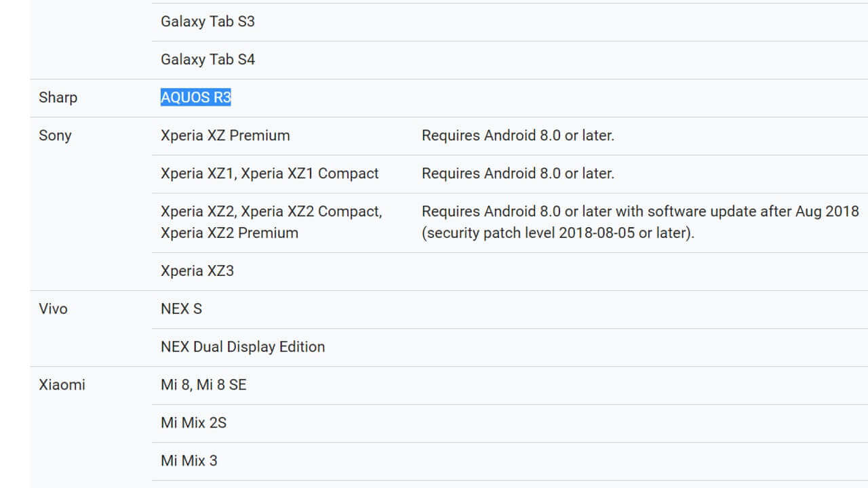Click the NEX Dual Display Edition entry

coord(243,347)
